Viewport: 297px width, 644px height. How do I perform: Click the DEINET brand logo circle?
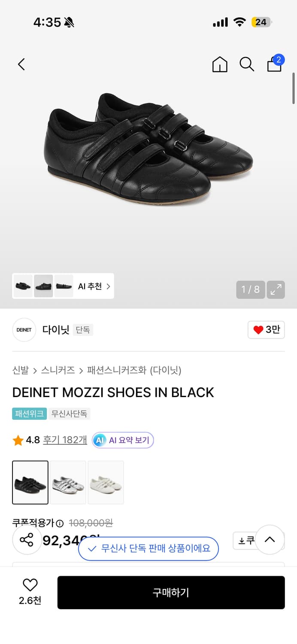click(24, 329)
